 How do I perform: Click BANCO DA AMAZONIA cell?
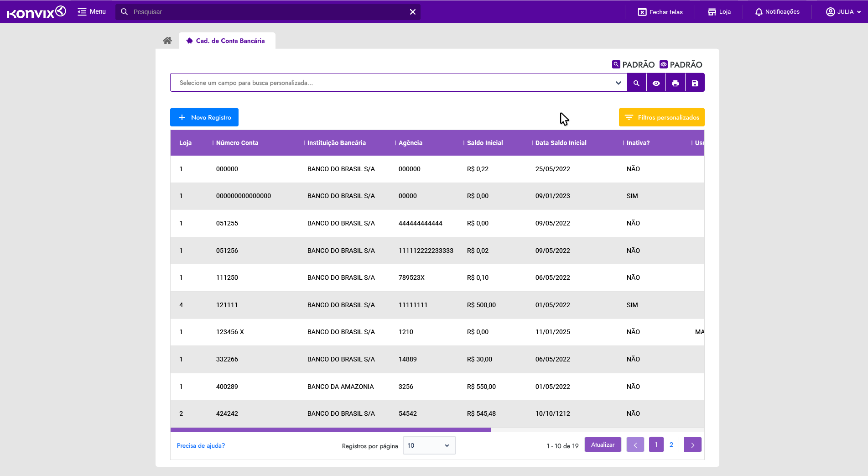pos(341,387)
